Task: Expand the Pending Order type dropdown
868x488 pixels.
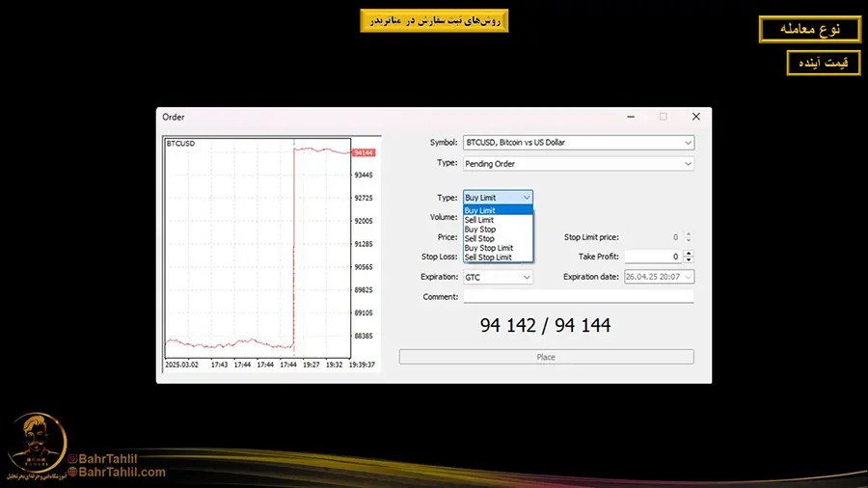Action: [x=578, y=164]
